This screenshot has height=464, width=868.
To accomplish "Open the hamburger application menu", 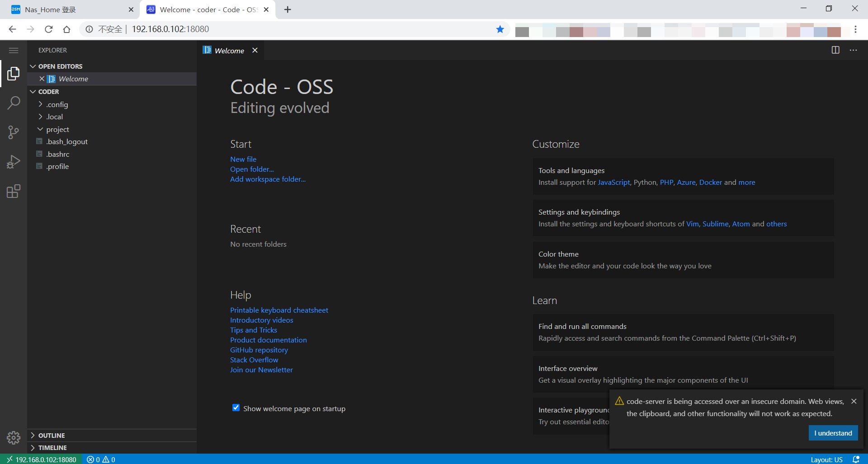I will coord(14,50).
